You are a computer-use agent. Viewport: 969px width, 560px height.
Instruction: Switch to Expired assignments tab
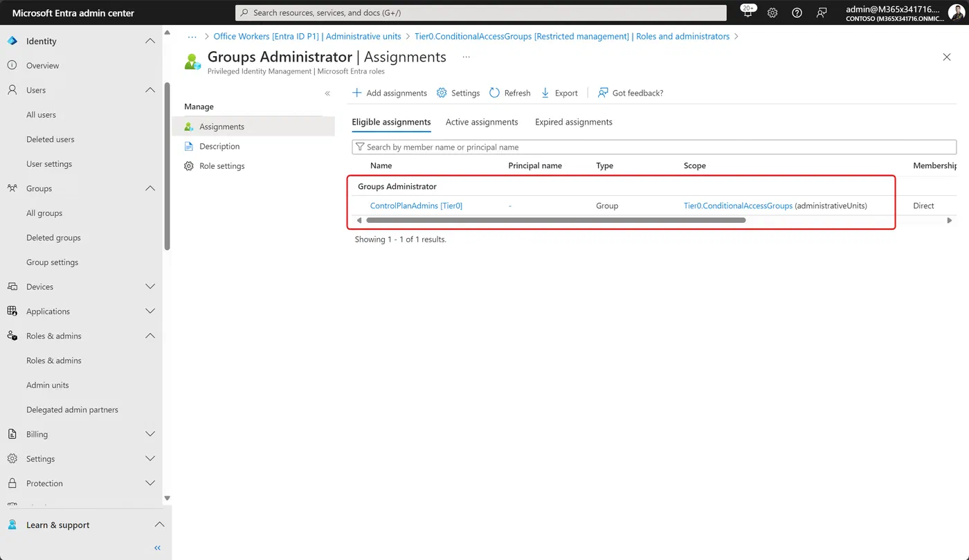(x=574, y=122)
